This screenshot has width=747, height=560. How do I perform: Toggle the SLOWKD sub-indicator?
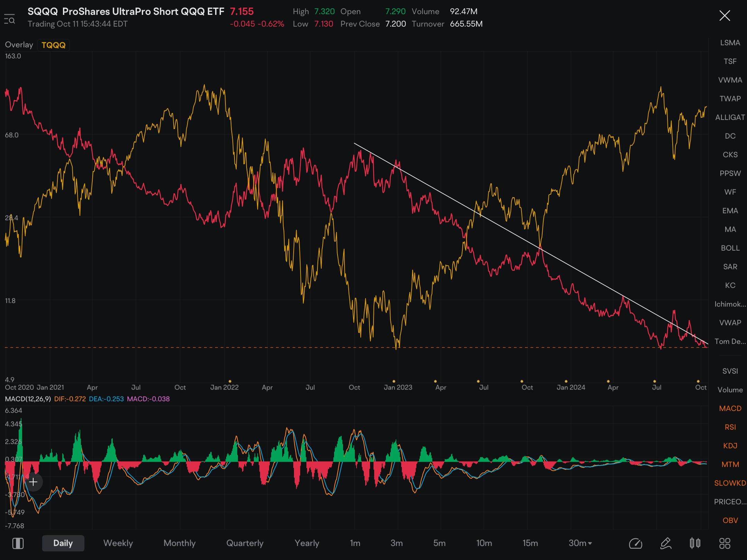730,483
